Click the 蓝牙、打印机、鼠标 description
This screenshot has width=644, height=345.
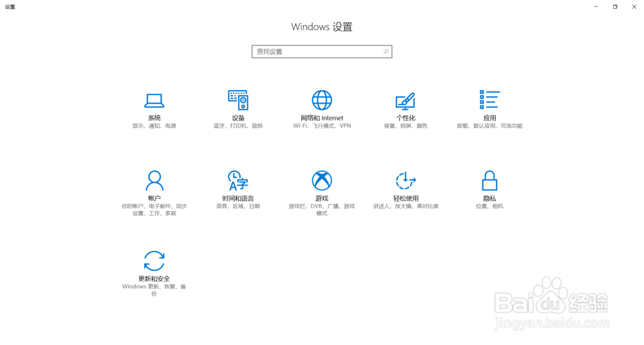tap(238, 126)
